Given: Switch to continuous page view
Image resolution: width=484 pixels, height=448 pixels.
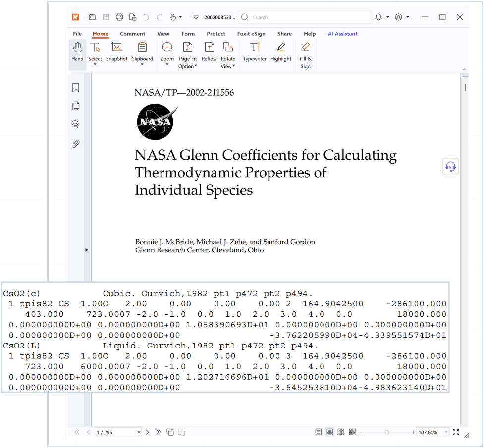Looking at the screenshot, I should click(x=329, y=432).
